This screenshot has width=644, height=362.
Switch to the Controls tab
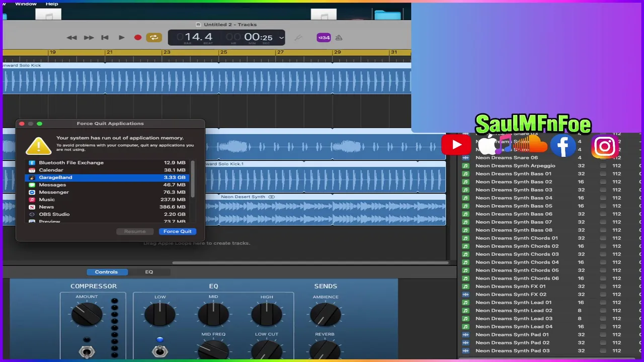coord(107,272)
